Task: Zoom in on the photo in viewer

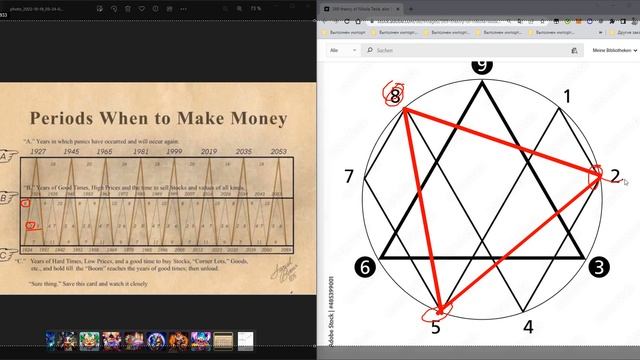Action: tap(239, 9)
